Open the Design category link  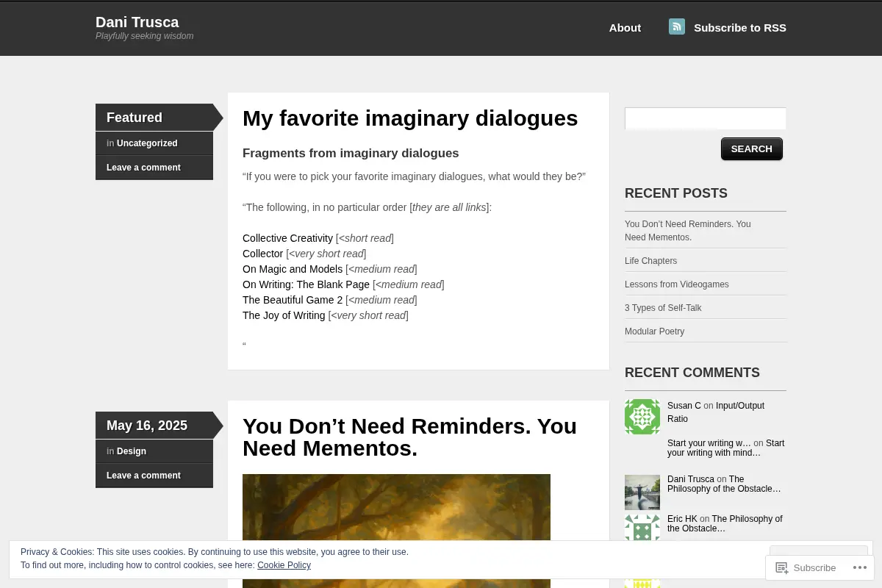point(132,451)
